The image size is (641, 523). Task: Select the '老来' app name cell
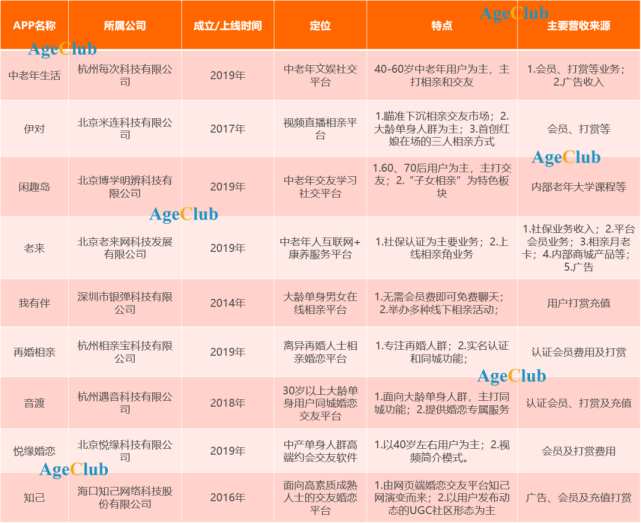click(x=34, y=248)
